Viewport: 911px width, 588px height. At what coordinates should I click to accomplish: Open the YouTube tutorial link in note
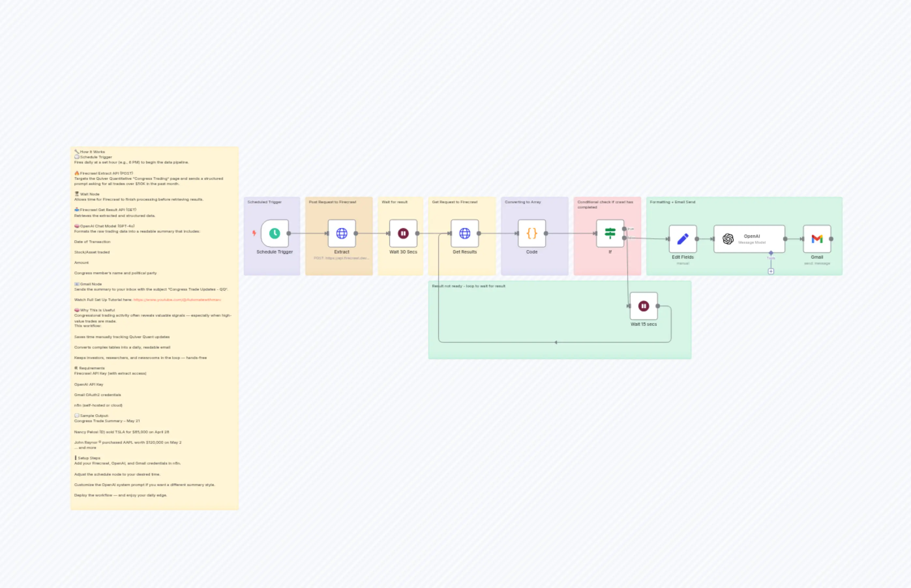click(x=177, y=300)
